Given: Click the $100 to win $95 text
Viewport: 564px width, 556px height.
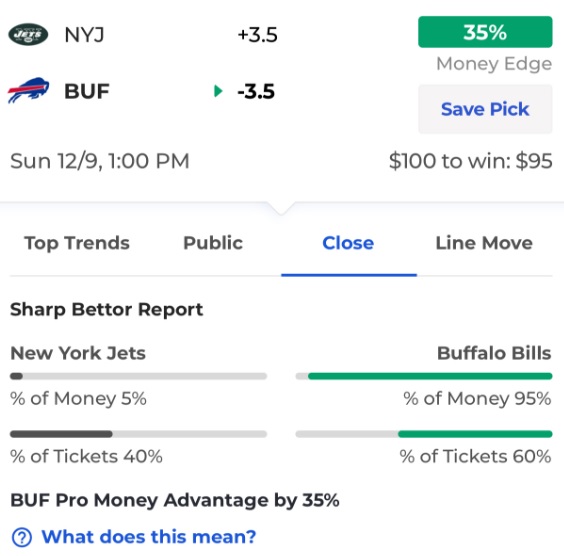Looking at the screenshot, I should tap(470, 161).
